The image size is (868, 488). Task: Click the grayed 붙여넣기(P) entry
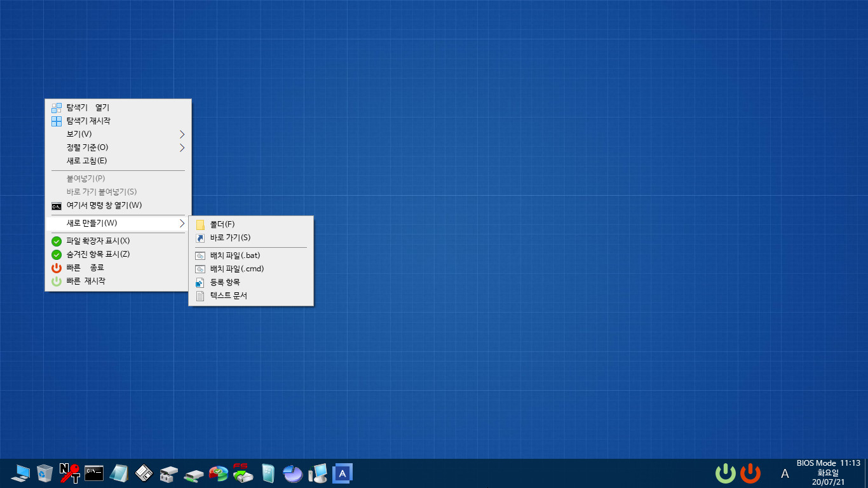[x=118, y=179]
